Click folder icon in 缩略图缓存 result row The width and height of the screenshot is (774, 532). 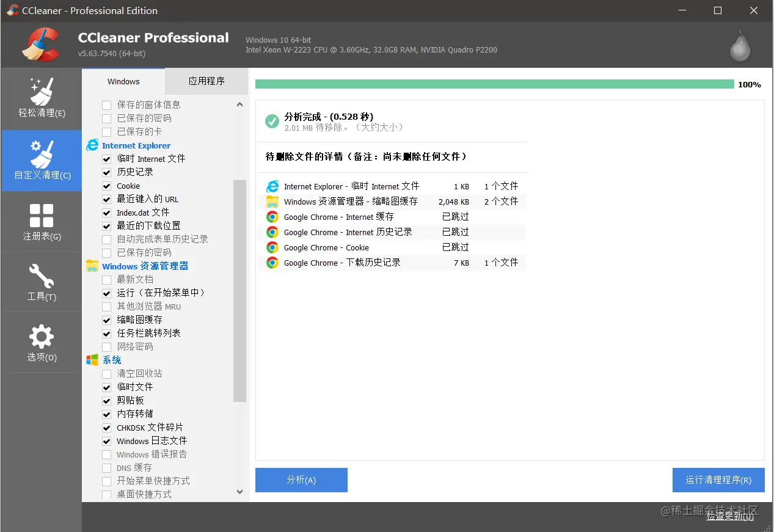(272, 202)
